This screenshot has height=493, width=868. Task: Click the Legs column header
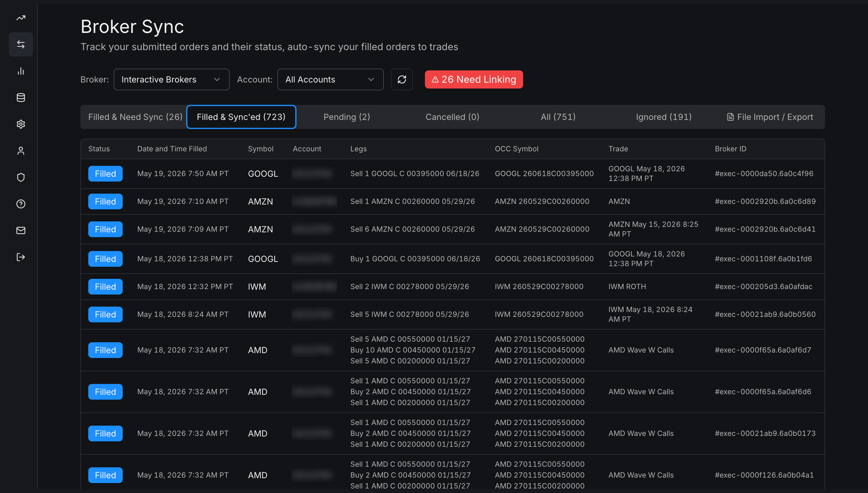[358, 149]
